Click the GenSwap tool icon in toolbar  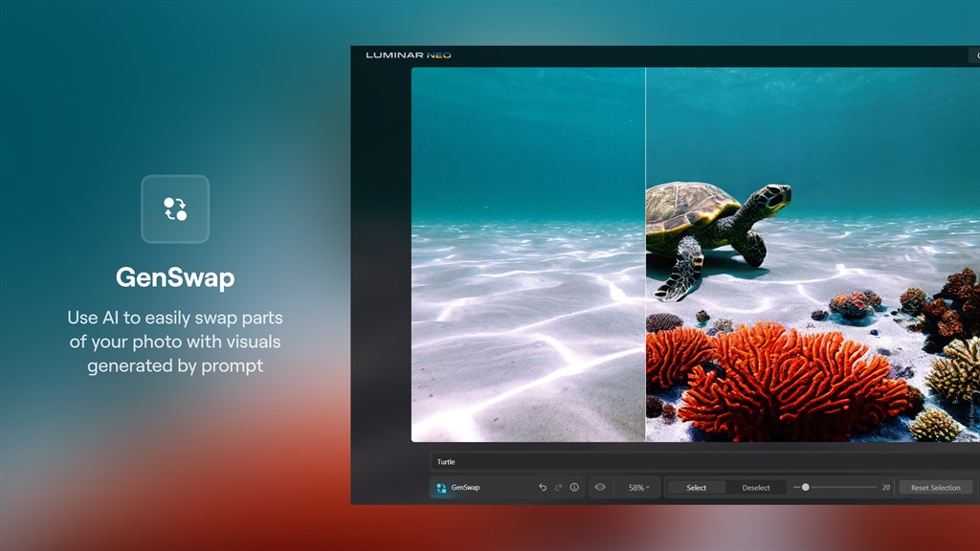[x=441, y=488]
